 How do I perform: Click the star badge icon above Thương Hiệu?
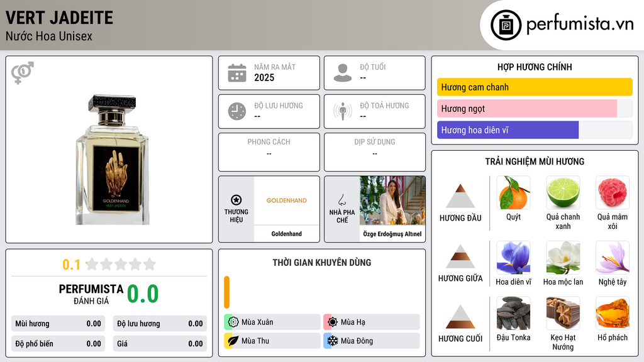point(236,200)
